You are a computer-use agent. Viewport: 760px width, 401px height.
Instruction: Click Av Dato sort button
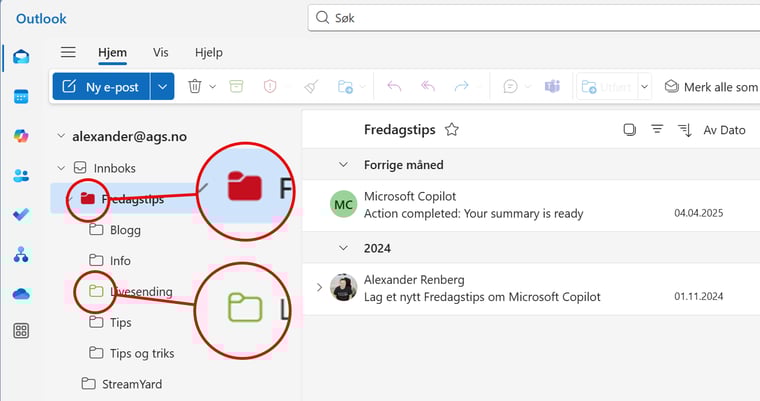pyautogui.click(x=724, y=130)
